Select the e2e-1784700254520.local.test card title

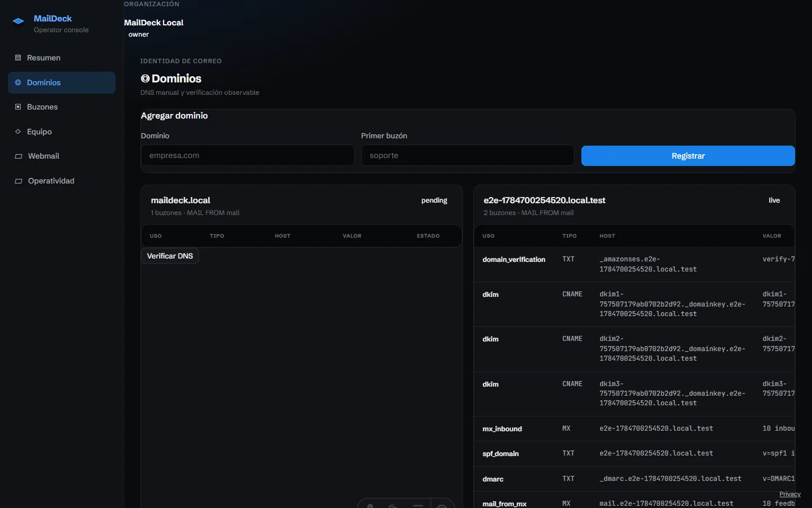pyautogui.click(x=544, y=200)
